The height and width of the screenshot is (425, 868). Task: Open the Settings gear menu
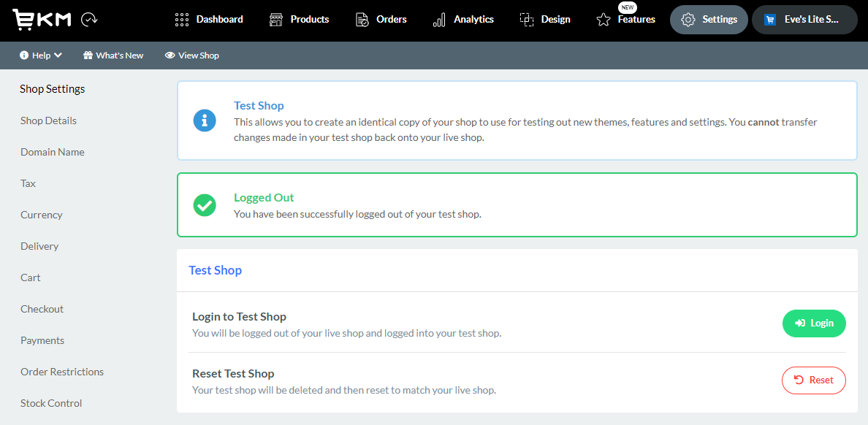click(x=708, y=20)
